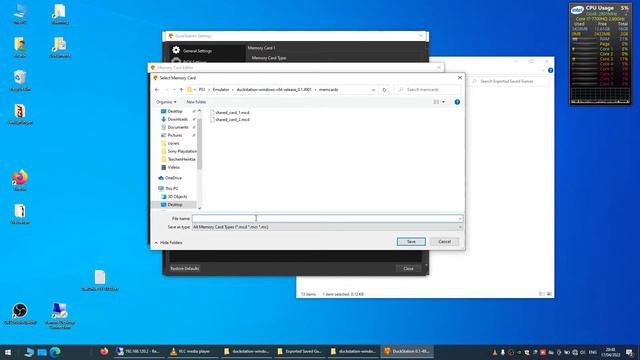Click the Save button
This screenshot has width=640, height=360.
(411, 242)
